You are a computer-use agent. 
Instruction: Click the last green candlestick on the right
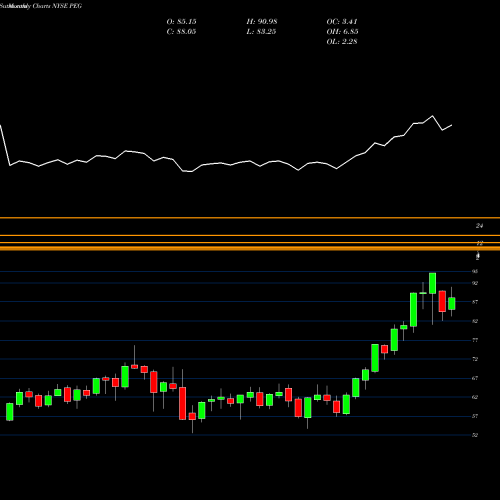click(452, 304)
